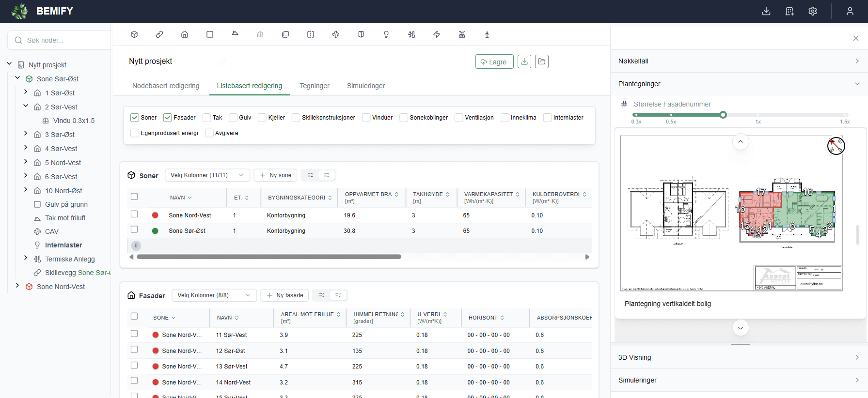Click the download icon in top header
The width and height of the screenshot is (868, 398).
766,11
